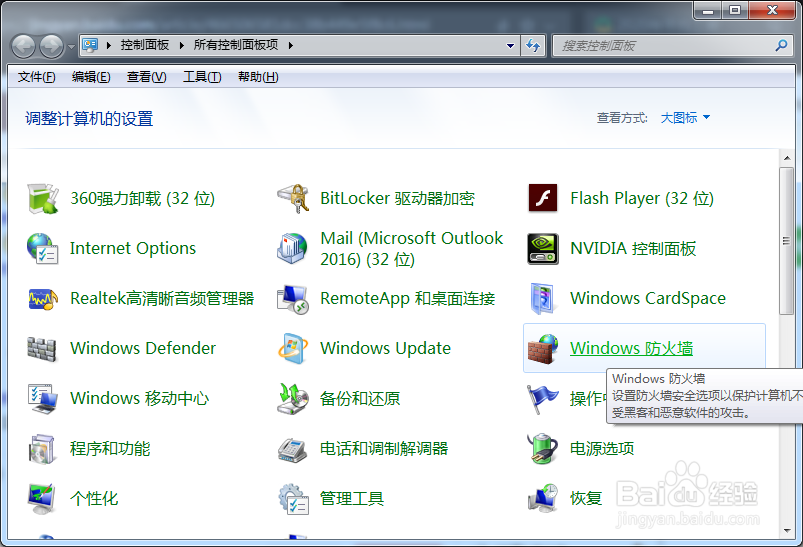Viewport: 803px width, 547px height.
Task: Open the Realtek高清晰音频管理器 text link
Action: (162, 299)
